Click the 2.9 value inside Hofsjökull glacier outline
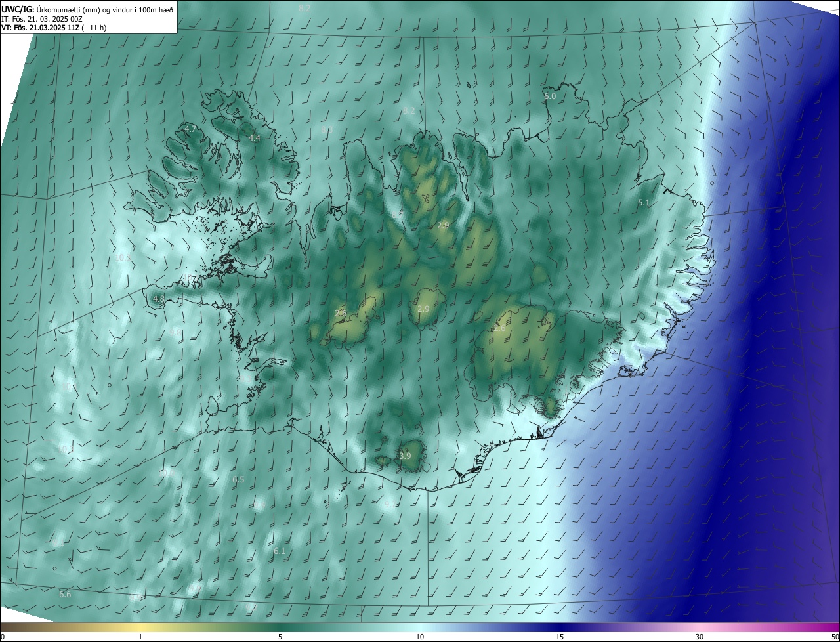The width and height of the screenshot is (840, 642). click(423, 309)
